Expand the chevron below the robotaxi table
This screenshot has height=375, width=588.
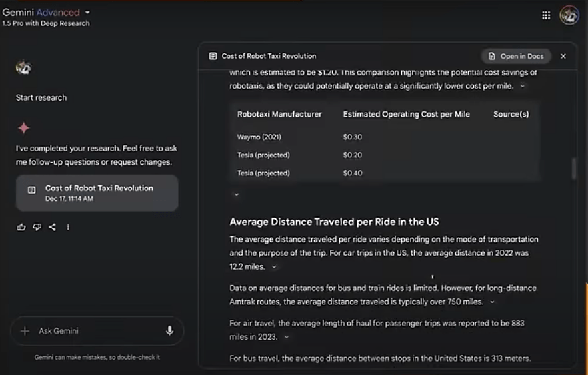(x=236, y=195)
